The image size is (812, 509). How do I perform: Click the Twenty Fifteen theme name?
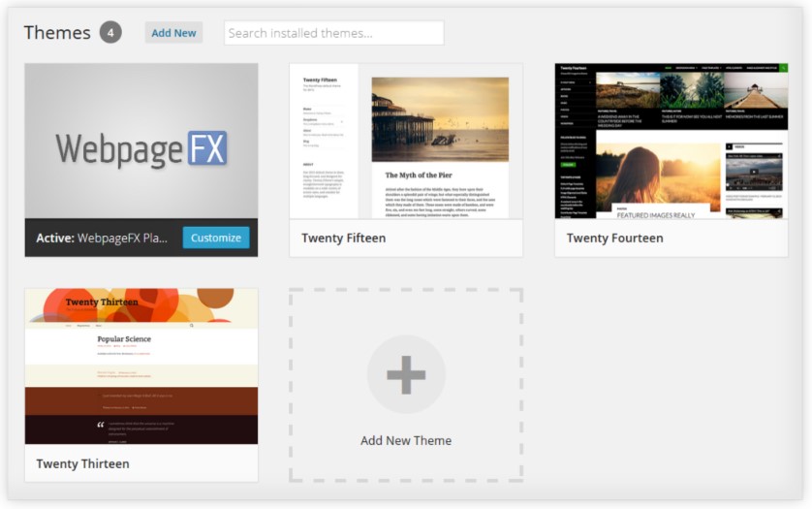point(344,238)
